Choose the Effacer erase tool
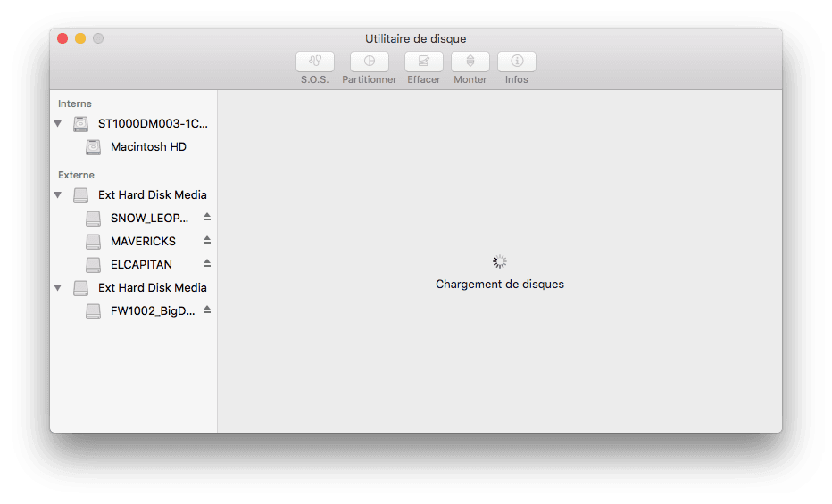The image size is (832, 504). [x=423, y=62]
